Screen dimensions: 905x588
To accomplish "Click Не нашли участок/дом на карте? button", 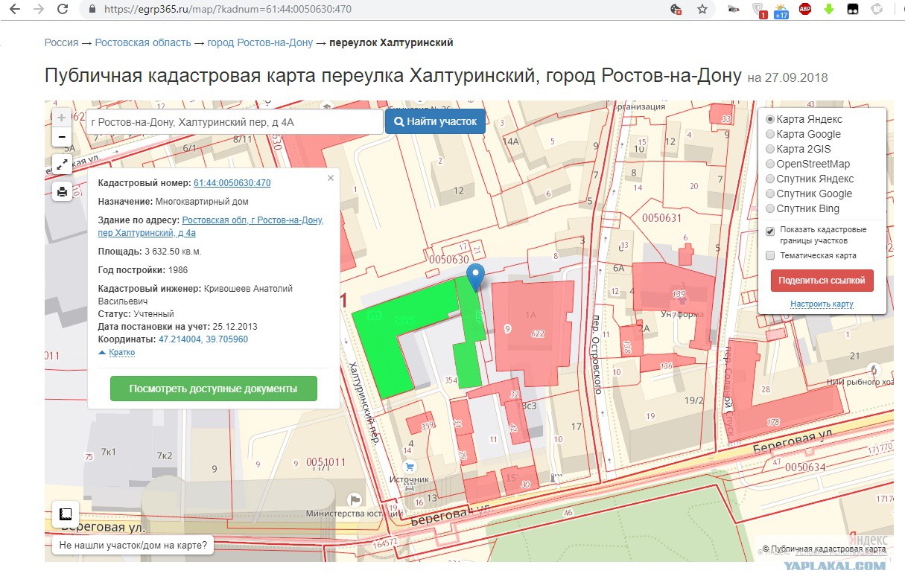I will 133,545.
